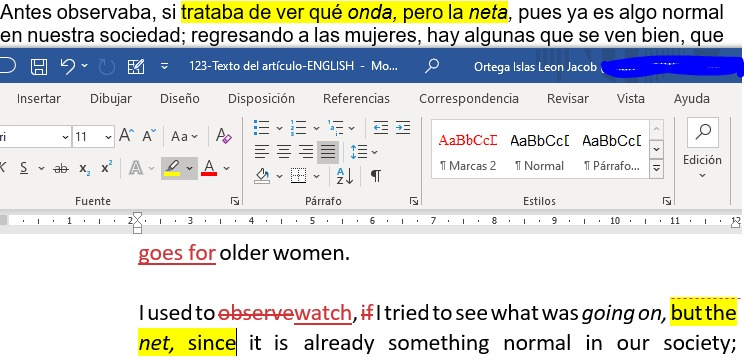Open the Diseño tab
Viewport: 744px width, 362px height.
179,99
